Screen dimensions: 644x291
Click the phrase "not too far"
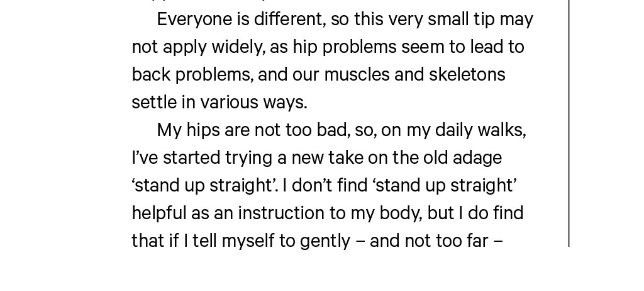[435, 241]
